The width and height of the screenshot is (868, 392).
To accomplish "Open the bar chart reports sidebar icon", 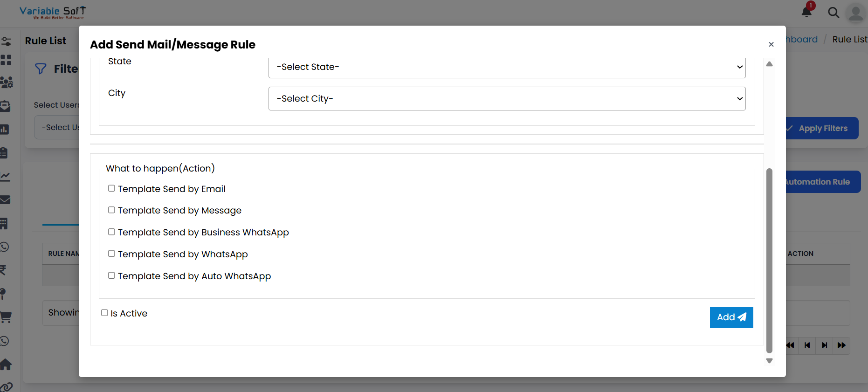I will coord(5,129).
